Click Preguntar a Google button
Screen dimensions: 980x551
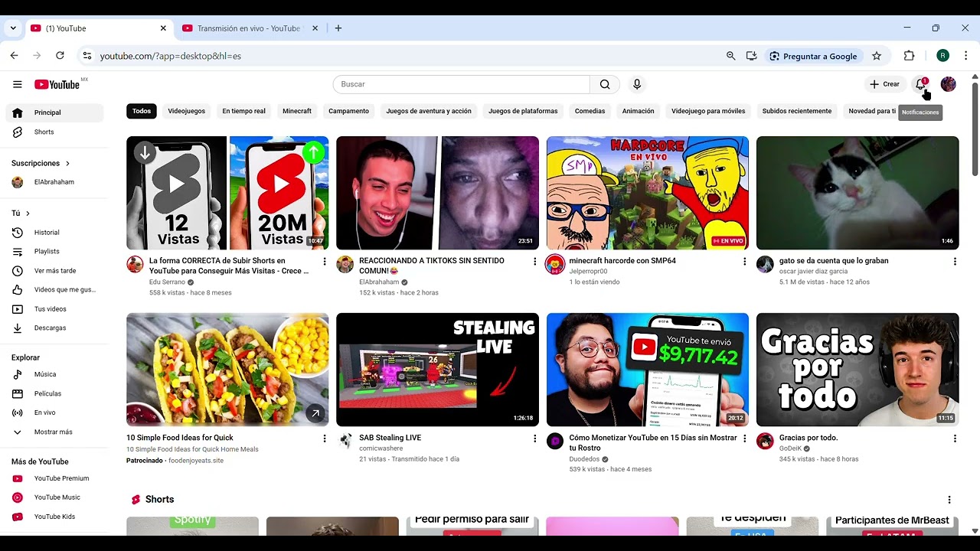coord(813,56)
